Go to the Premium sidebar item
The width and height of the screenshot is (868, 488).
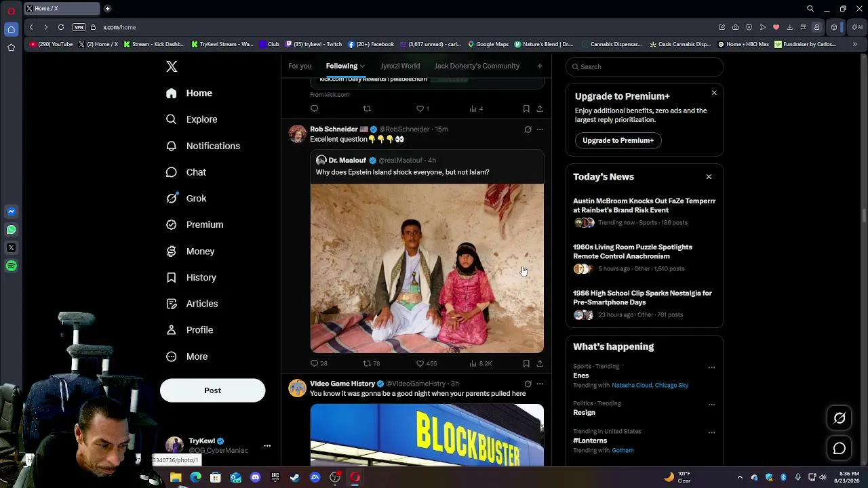[x=195, y=224]
